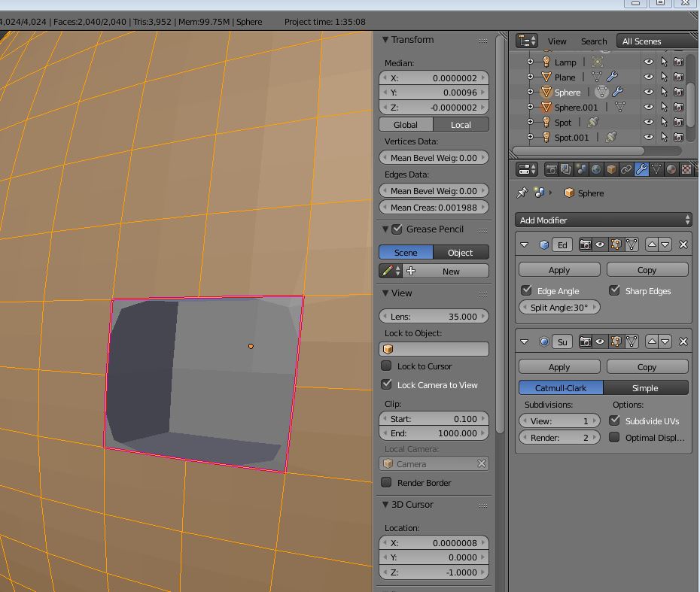Select the Material properties sphere icon

(x=671, y=170)
